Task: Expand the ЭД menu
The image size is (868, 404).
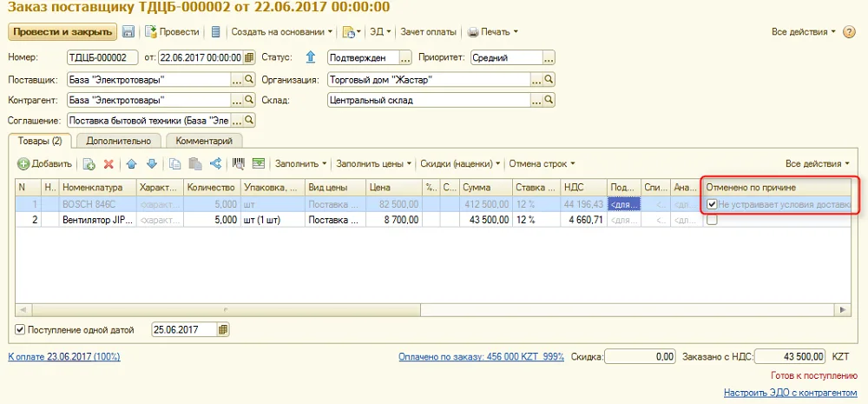Action: pyautogui.click(x=380, y=31)
